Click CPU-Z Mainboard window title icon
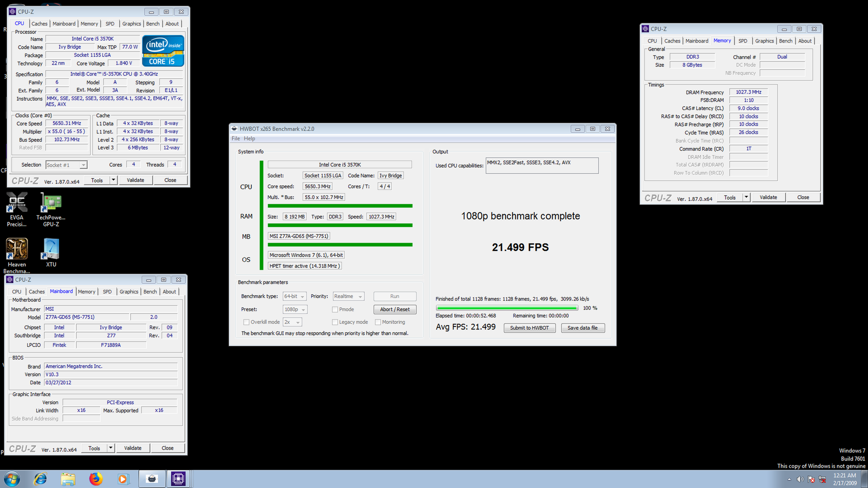Image resolution: width=868 pixels, height=488 pixels. 10,280
